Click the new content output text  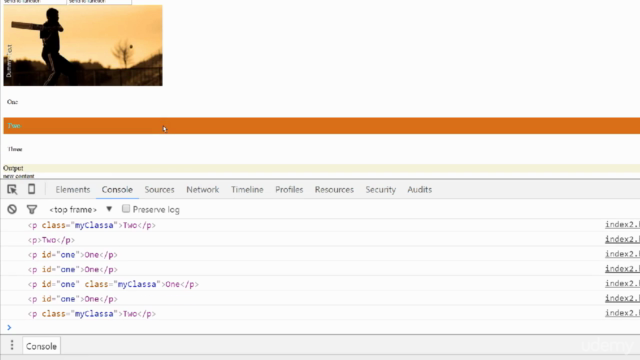click(18, 176)
